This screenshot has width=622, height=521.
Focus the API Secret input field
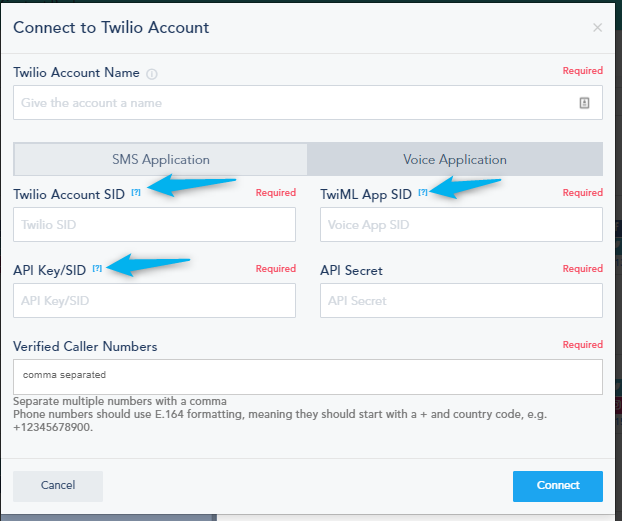[x=461, y=301]
